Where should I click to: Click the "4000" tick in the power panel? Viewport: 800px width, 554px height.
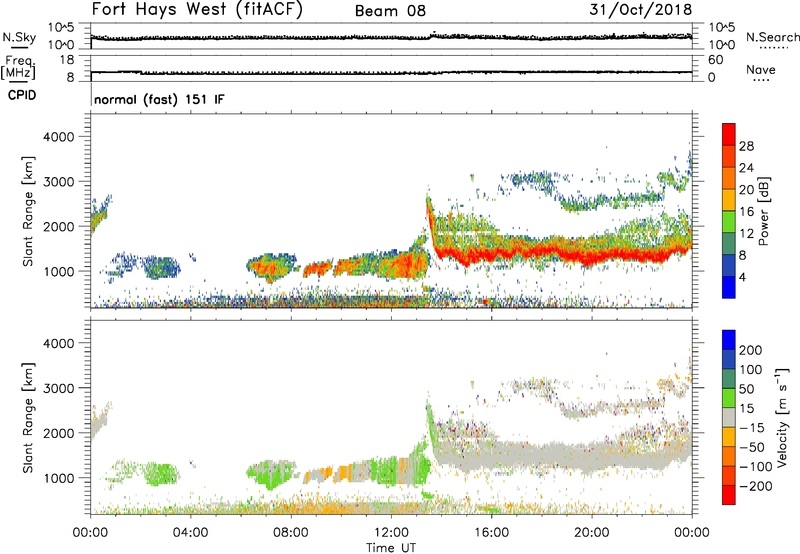tap(59, 137)
